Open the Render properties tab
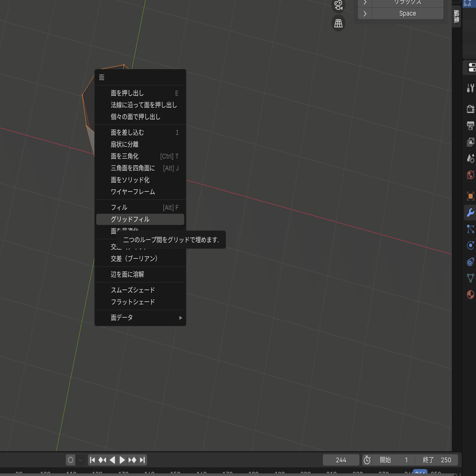 (470, 109)
